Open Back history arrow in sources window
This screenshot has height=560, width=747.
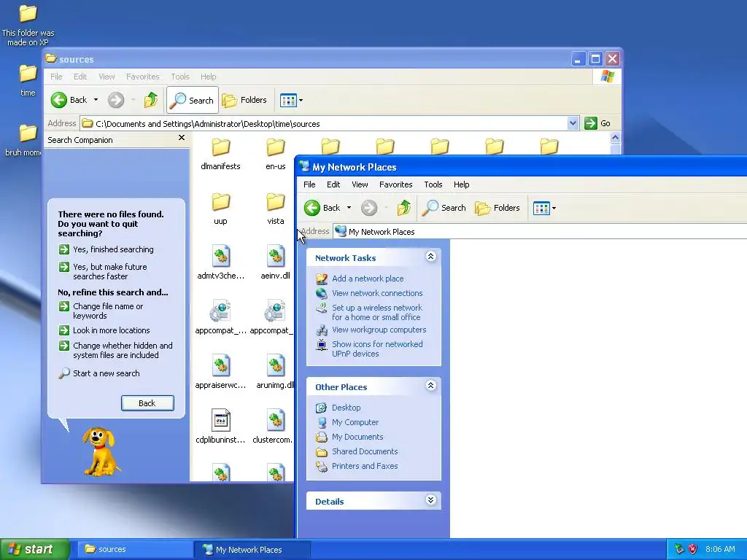(x=96, y=100)
